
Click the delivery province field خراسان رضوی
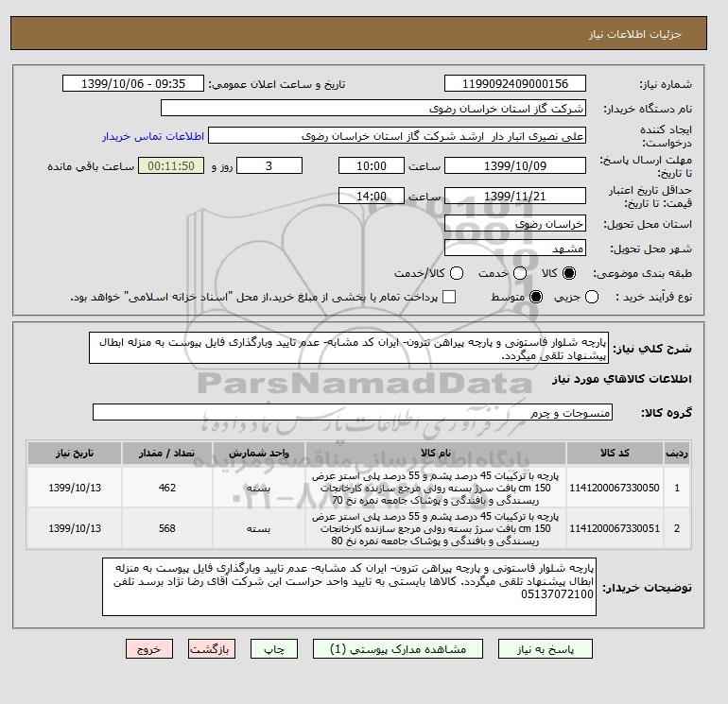click(x=515, y=224)
